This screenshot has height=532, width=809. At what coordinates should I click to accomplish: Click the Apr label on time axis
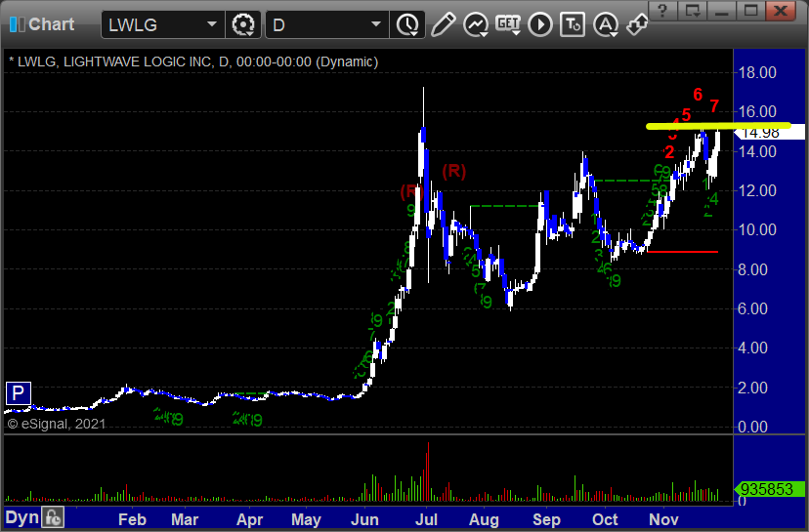point(249,519)
